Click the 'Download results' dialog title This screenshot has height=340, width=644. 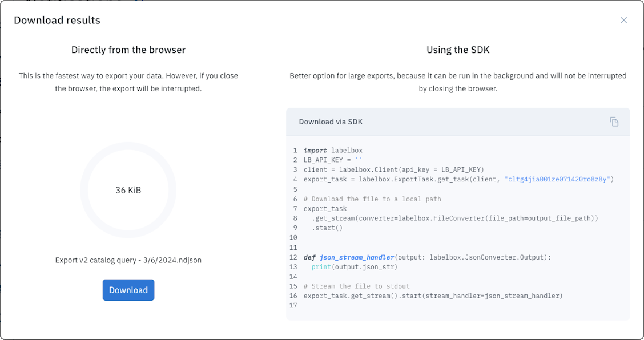[57, 20]
